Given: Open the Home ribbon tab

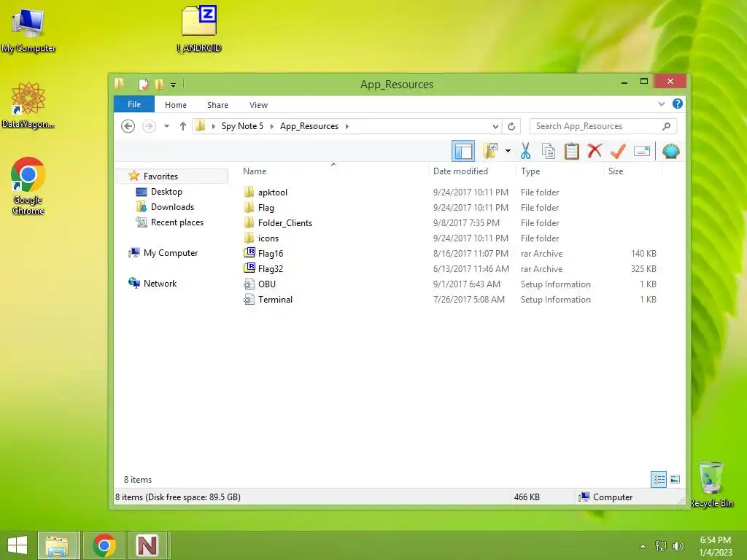Looking at the screenshot, I should click(176, 105).
